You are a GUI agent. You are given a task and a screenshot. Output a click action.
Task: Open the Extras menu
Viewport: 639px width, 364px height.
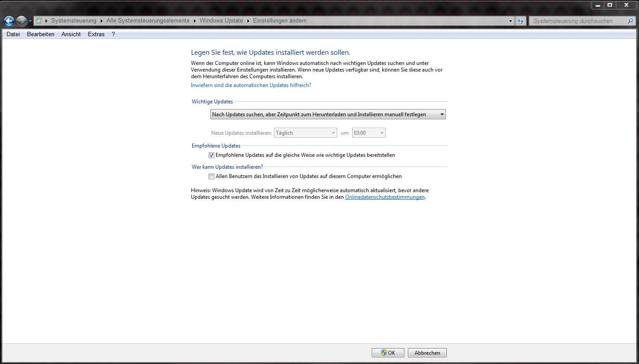(96, 34)
